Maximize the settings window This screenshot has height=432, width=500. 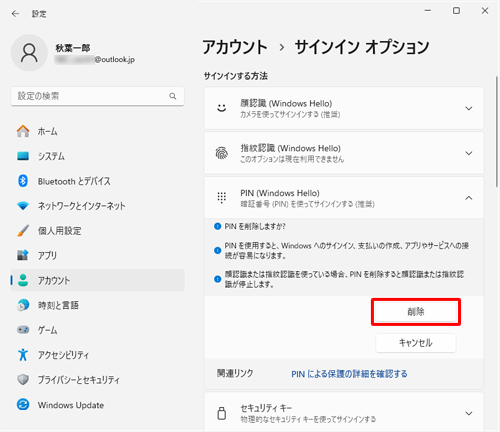click(456, 11)
